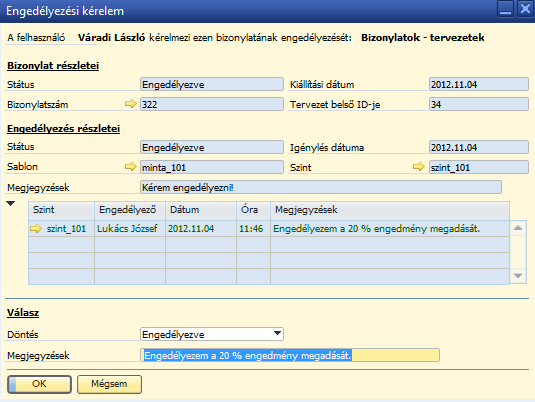Click Engedélyezés részletei Státus field

pos(212,147)
